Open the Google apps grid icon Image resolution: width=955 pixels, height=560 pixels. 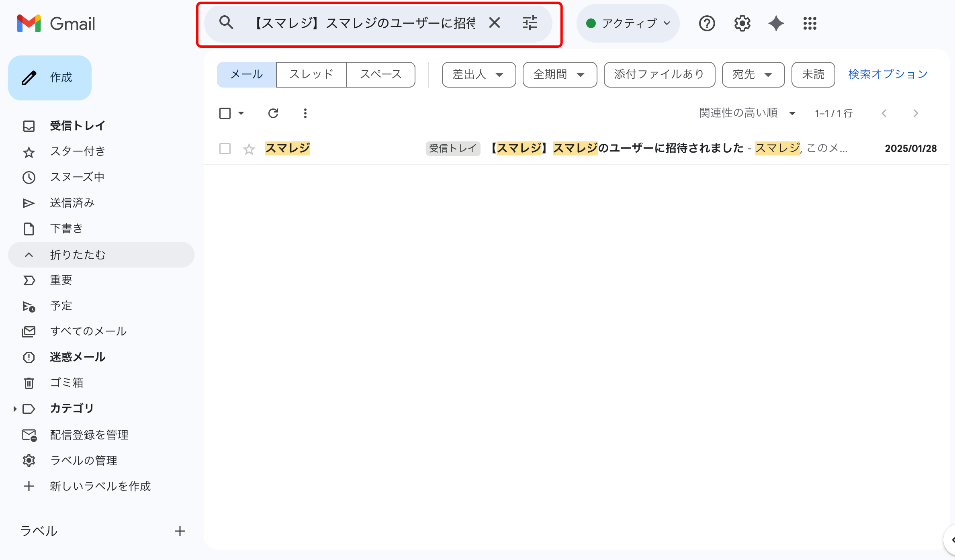click(810, 23)
